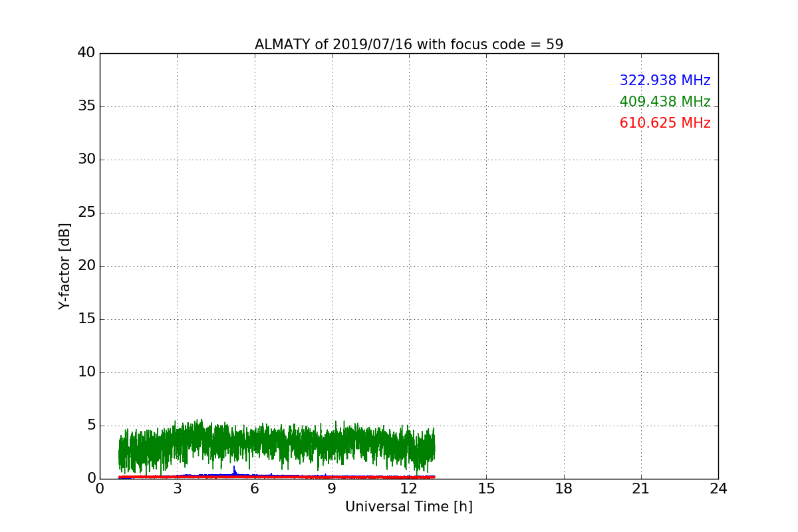
Task: Click x-axis tick label 15
Action: click(486, 489)
